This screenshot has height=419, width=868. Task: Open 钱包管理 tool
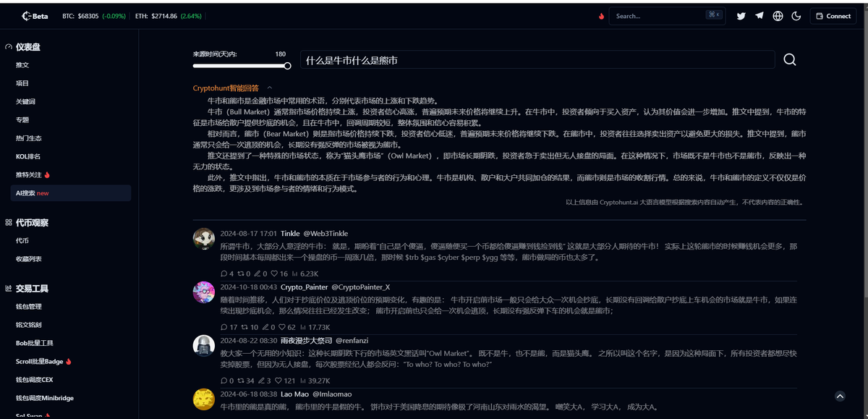pyautogui.click(x=29, y=307)
